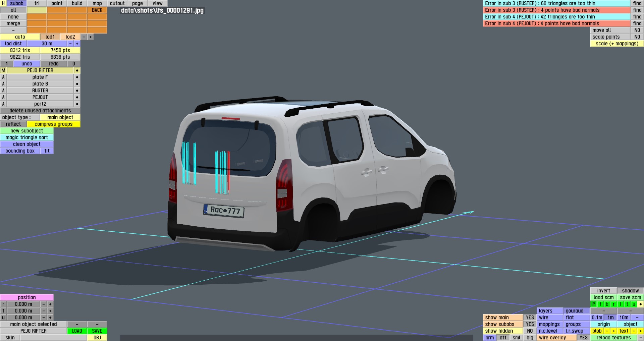Click the main object type value
Image resolution: width=644 pixels, height=341 pixels.
click(60, 117)
